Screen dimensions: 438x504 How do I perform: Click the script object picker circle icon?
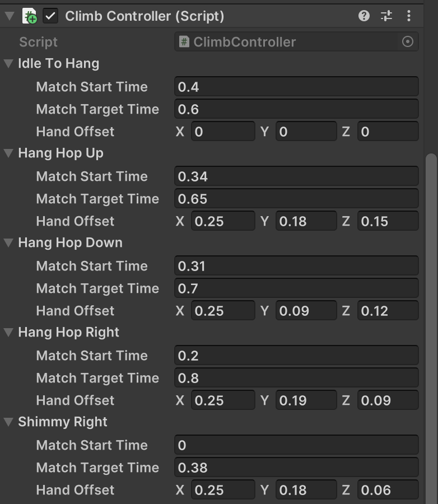tap(408, 42)
